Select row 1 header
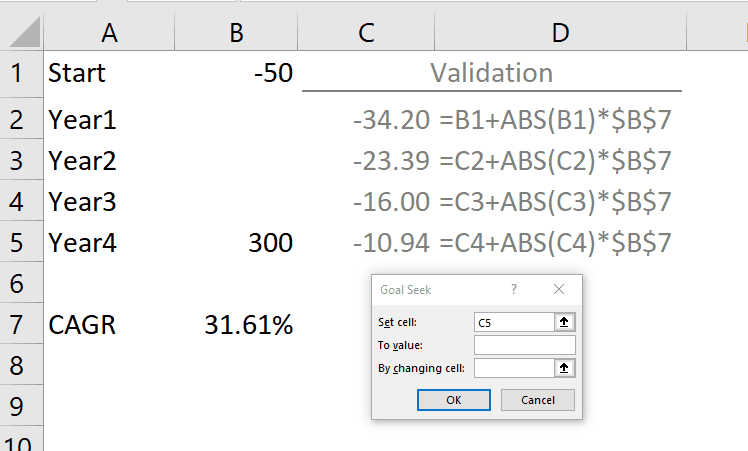This screenshot has width=748, height=451. point(22,74)
